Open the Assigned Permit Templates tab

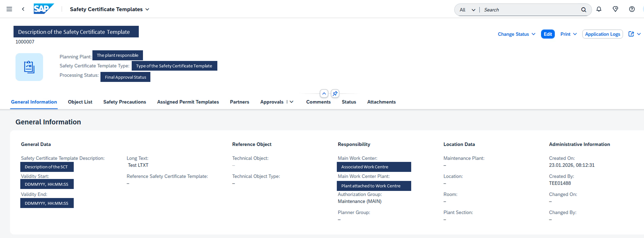click(188, 102)
